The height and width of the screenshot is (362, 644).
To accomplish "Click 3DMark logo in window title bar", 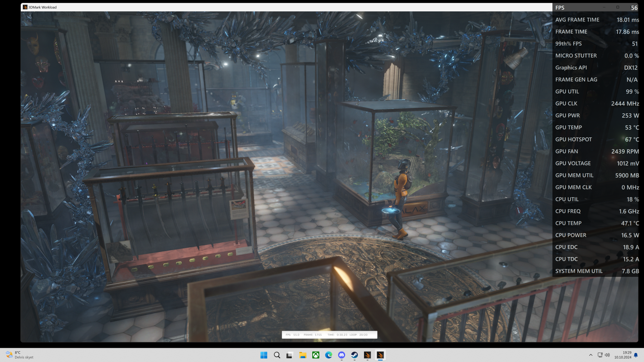I will (25, 7).
